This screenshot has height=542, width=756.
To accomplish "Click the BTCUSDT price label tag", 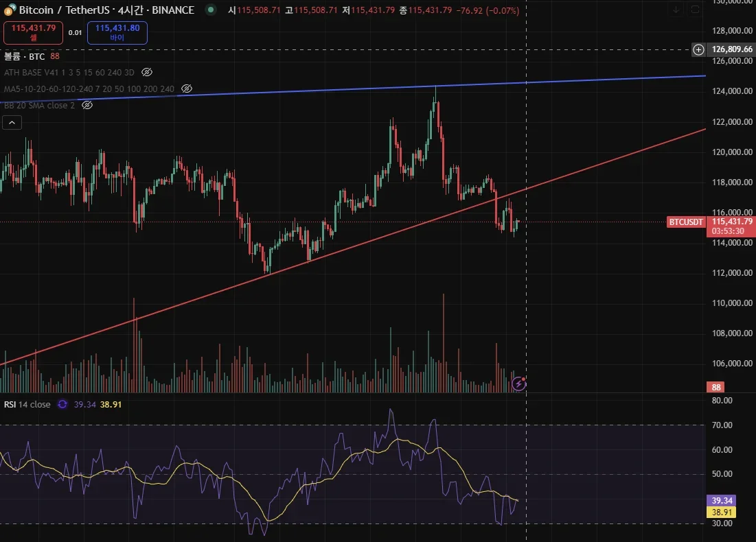I will 685,222.
